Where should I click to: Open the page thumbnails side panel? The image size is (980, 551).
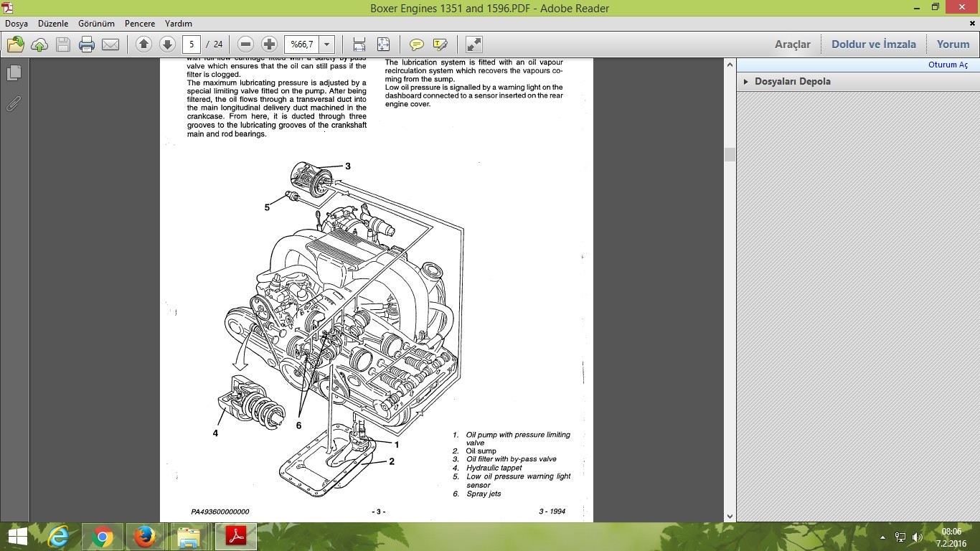click(x=14, y=73)
